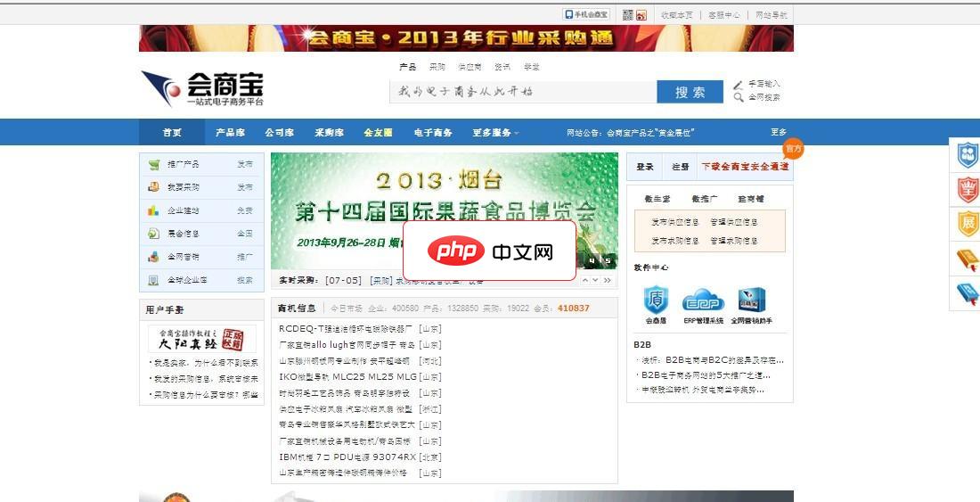Go to 首页 in the navigation bar
The height and width of the screenshot is (502, 980).
click(x=172, y=133)
